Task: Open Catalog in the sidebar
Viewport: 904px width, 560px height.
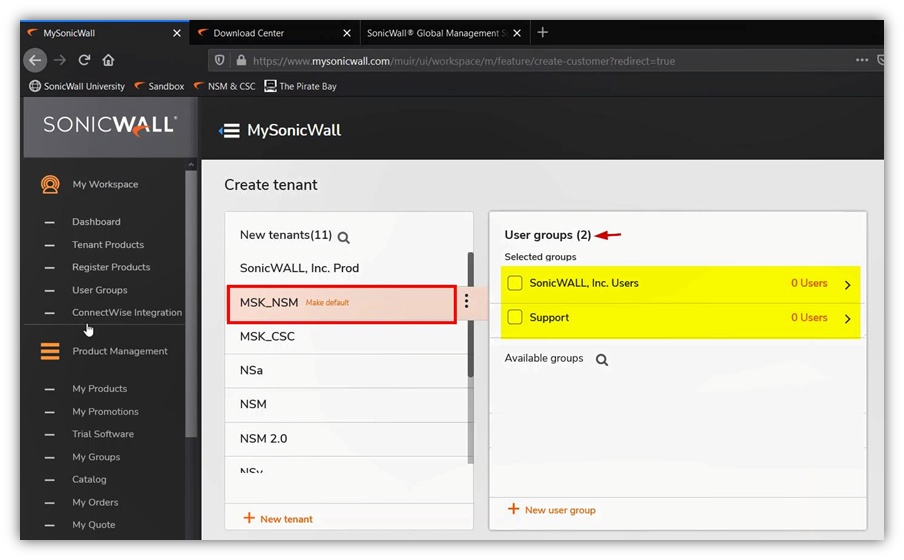Action: (x=89, y=479)
